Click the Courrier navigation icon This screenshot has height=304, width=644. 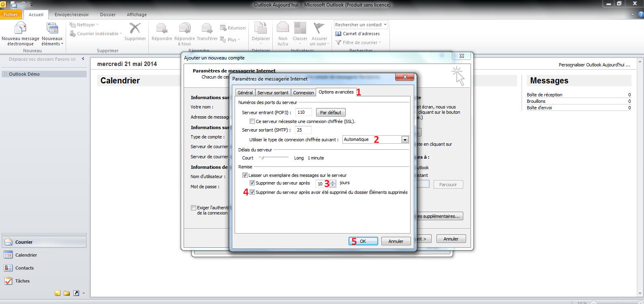coord(9,242)
